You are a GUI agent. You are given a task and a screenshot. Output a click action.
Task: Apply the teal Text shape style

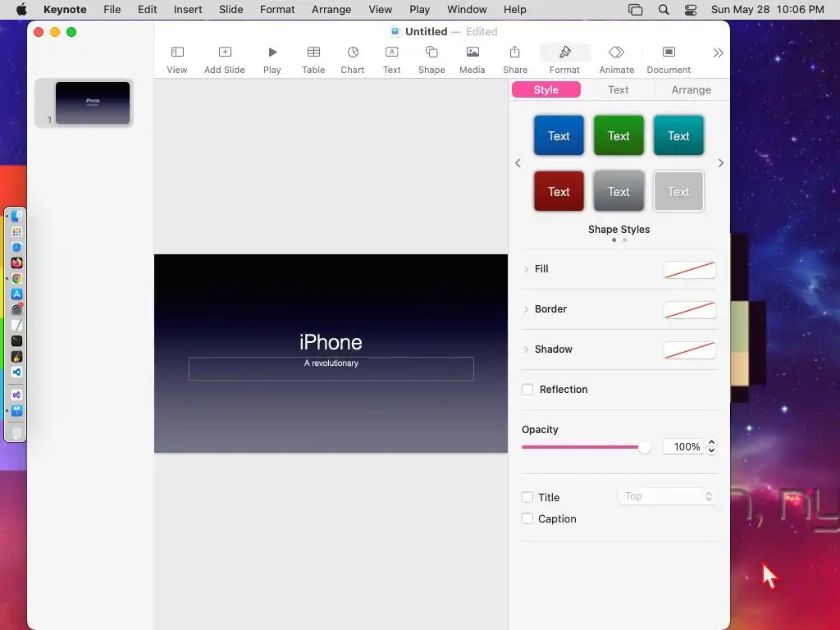pyautogui.click(x=678, y=135)
